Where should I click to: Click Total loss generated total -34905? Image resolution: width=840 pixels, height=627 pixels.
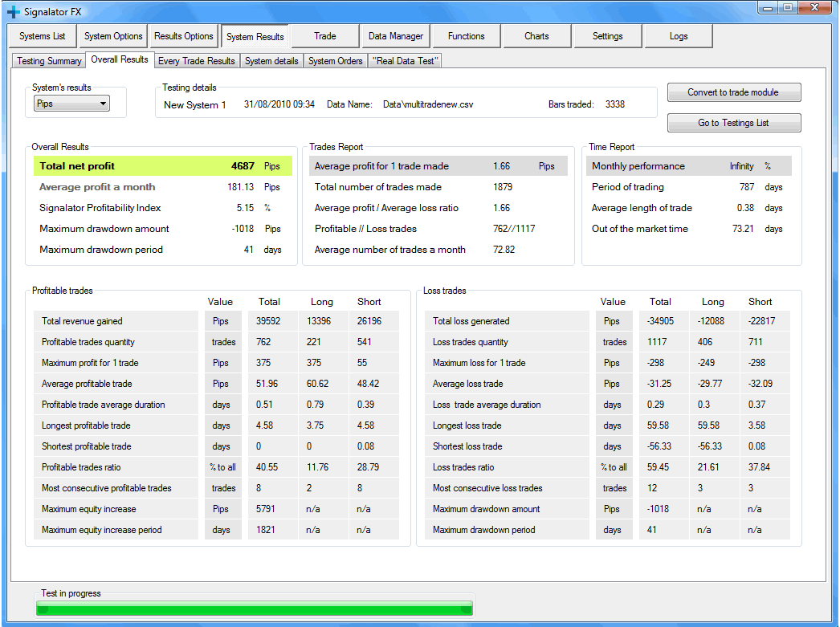pos(660,321)
